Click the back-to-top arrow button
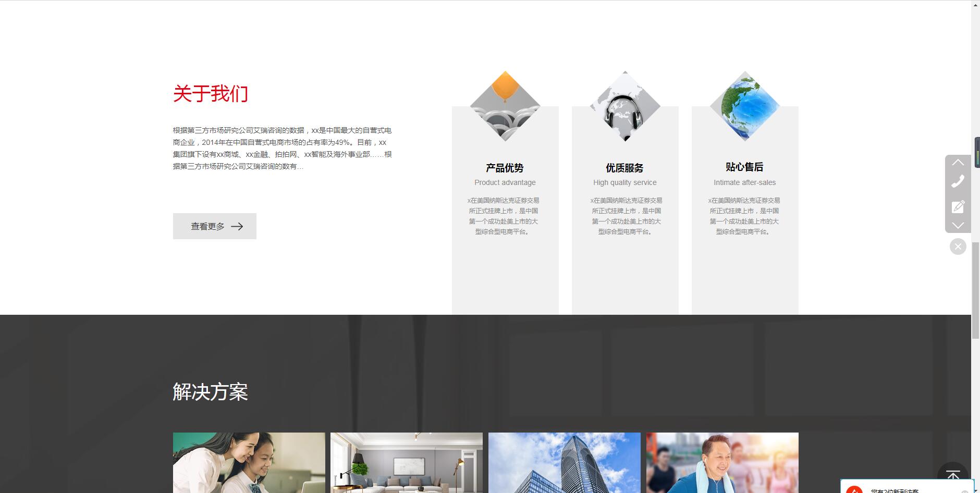 (x=953, y=475)
